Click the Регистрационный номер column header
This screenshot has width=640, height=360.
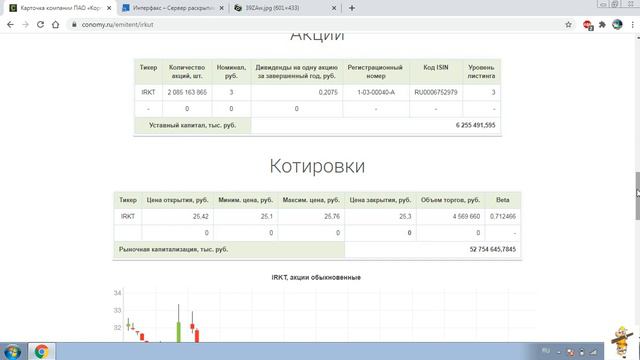point(375,72)
